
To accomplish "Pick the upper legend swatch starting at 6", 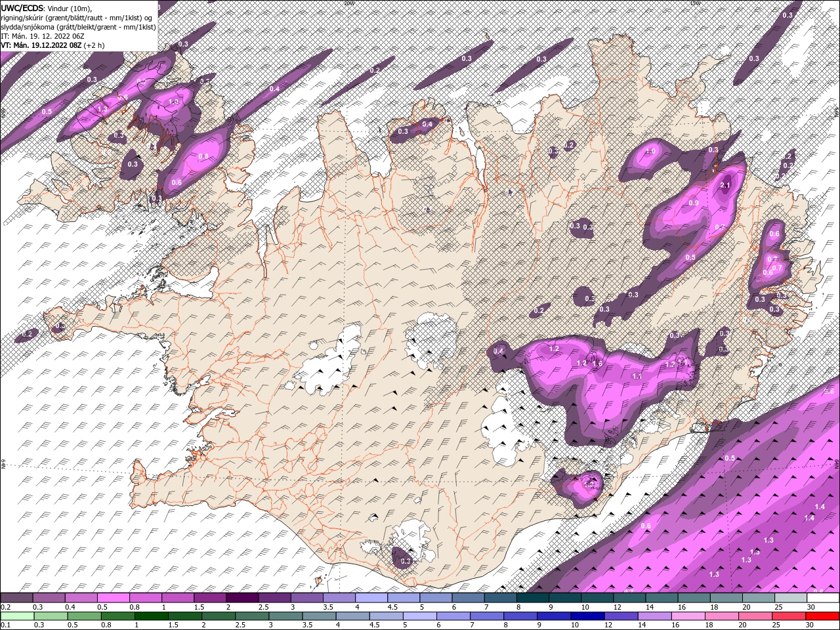I will click(468, 598).
